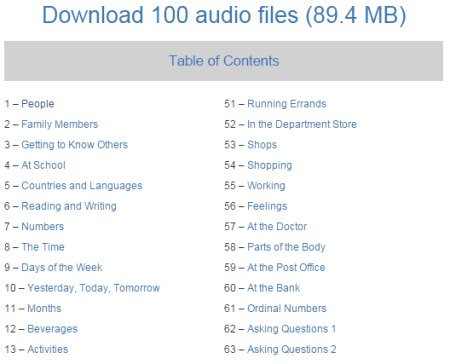Select Parts of the Body lesson
Screen dimensions: 450x364
point(286,247)
